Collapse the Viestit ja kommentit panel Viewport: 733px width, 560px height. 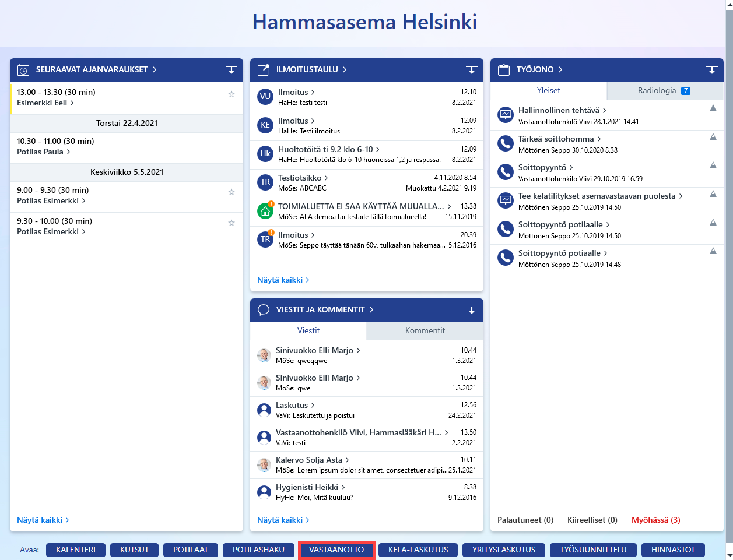472,310
